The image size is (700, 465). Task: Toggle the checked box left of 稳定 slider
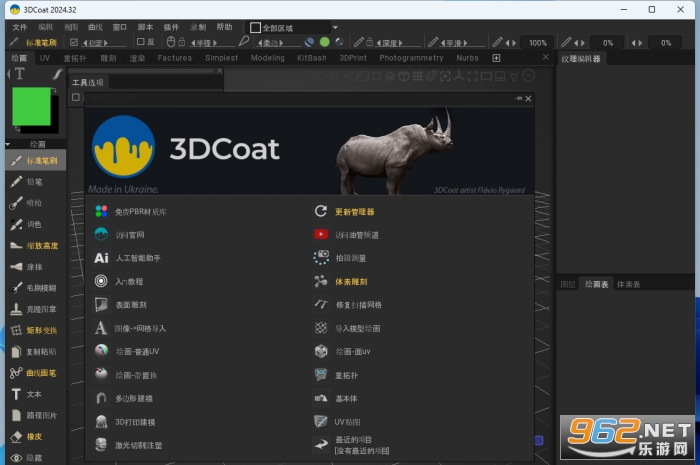coord(74,42)
